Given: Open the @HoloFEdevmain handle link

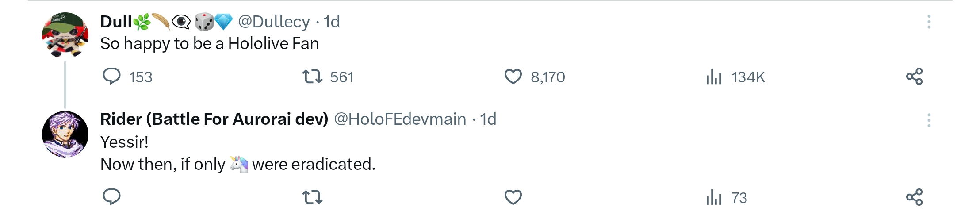Looking at the screenshot, I should coord(400,119).
